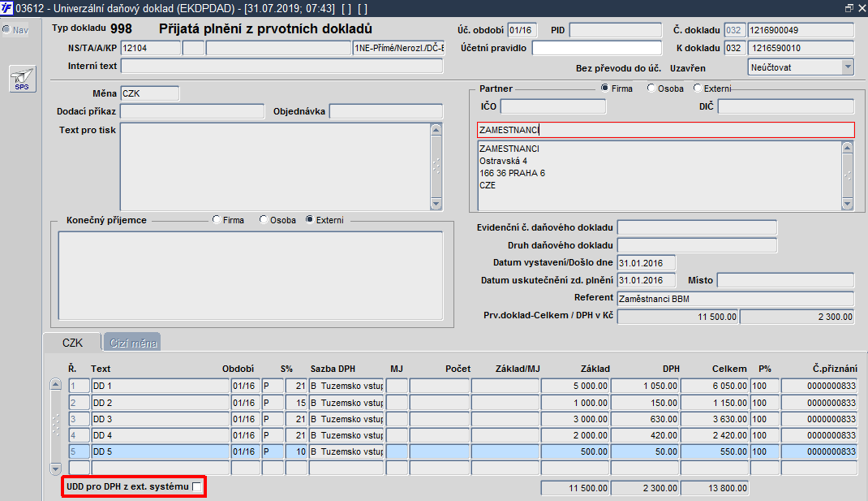
Task: Click the ZAMESTNANCI partner name field
Action: (666, 130)
